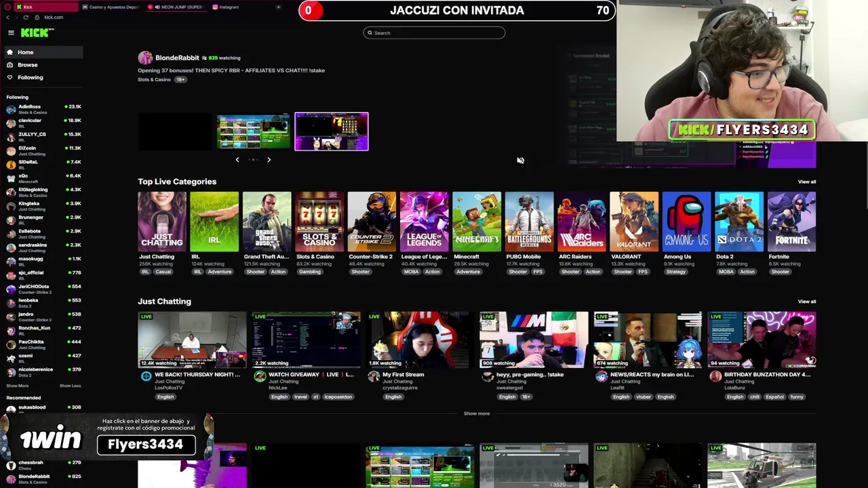Show next featured stream with right arrow
The width and height of the screenshot is (868, 488).
click(x=269, y=160)
